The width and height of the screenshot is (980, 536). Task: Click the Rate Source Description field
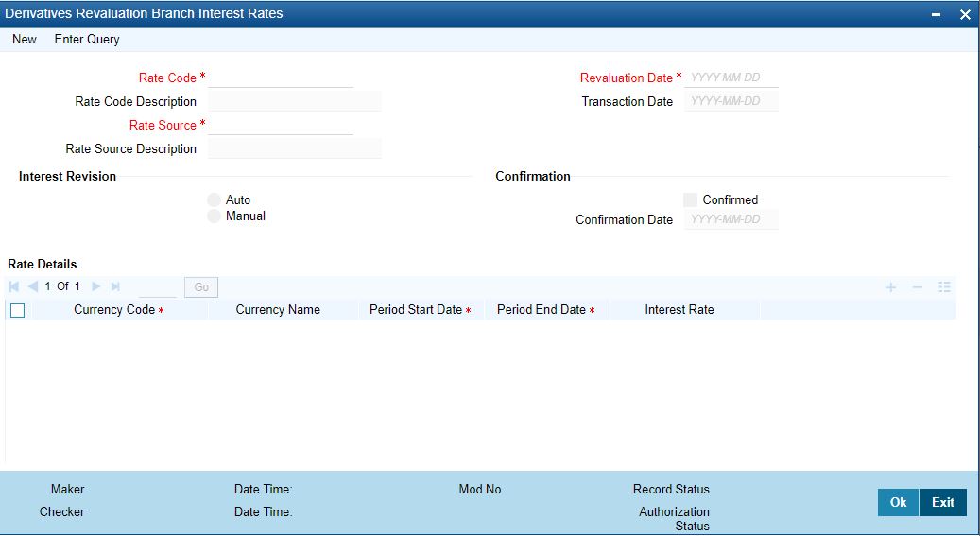(x=294, y=148)
